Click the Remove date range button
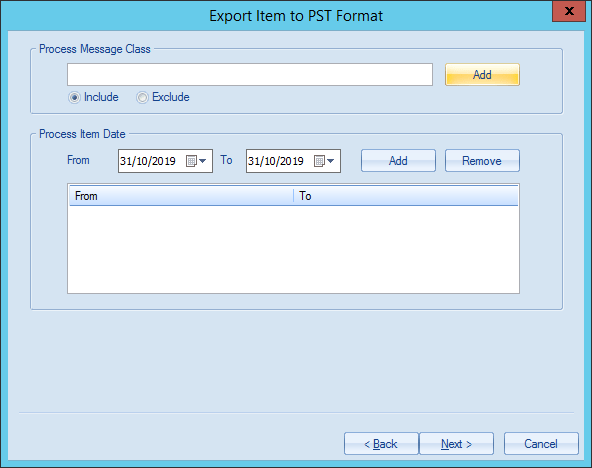 click(x=482, y=161)
